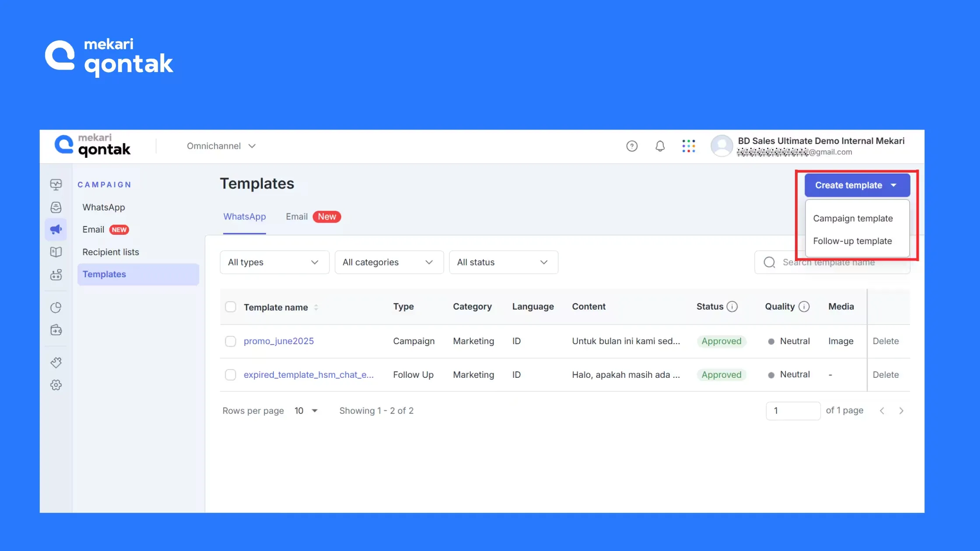This screenshot has height=551, width=980.
Task: Choose Follow-up template from the menu
Action: coord(852,241)
